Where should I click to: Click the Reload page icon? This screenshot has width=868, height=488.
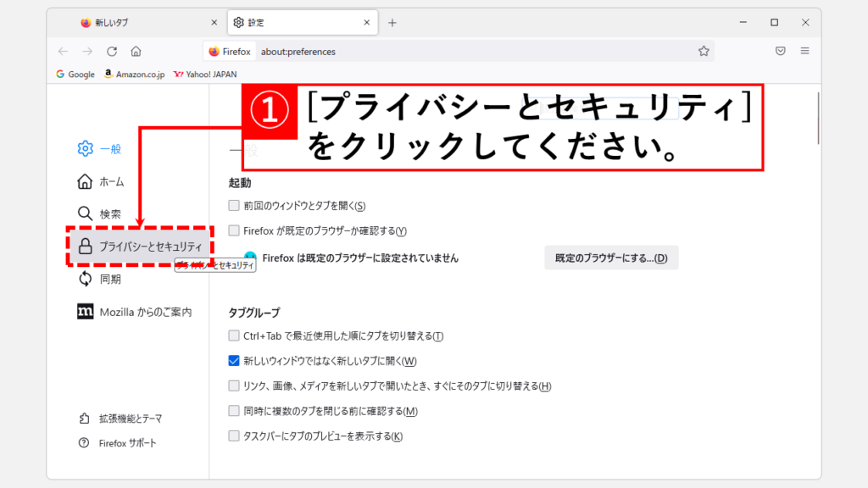(x=112, y=51)
